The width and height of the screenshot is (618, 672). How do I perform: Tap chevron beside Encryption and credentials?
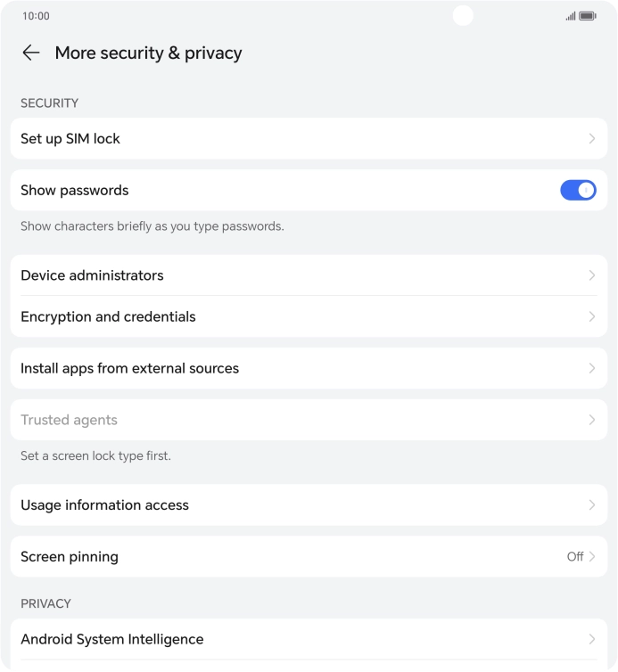click(x=591, y=316)
